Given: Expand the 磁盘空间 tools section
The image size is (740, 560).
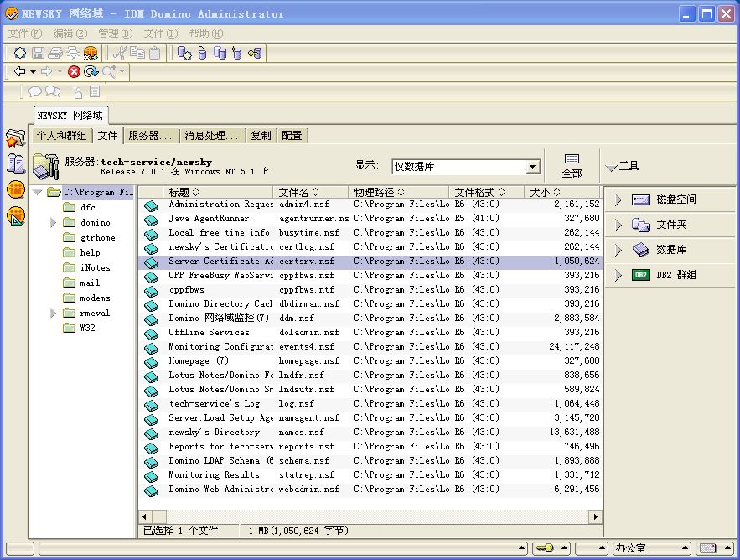Looking at the screenshot, I should (x=618, y=200).
